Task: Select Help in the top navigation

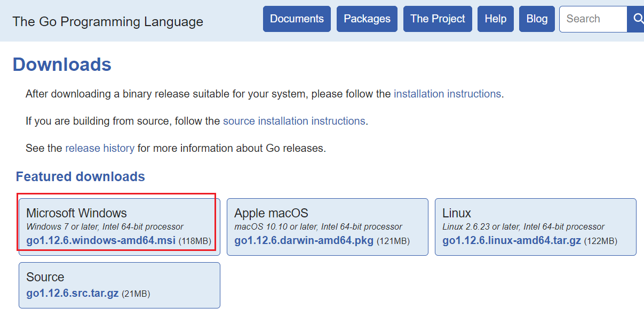Action: point(496,19)
